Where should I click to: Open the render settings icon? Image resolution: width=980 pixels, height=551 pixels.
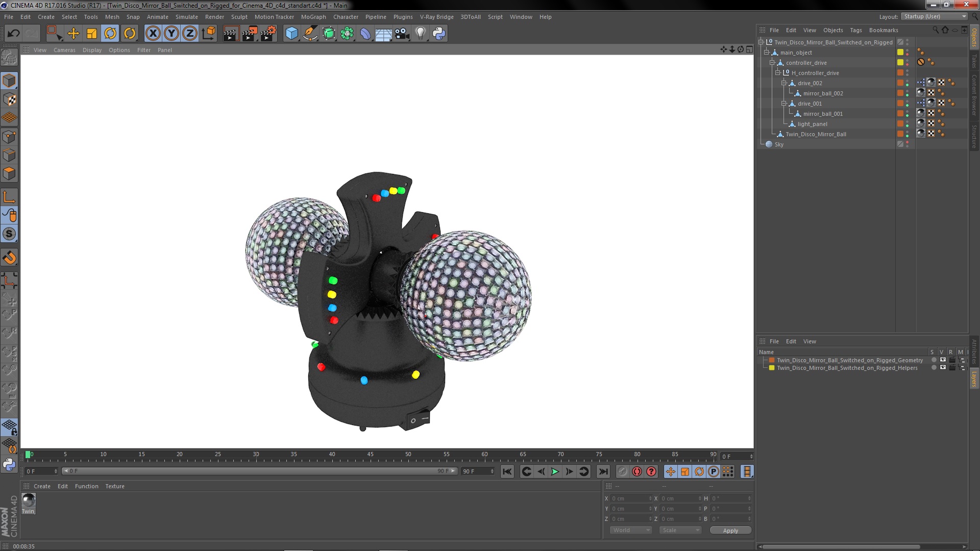268,34
